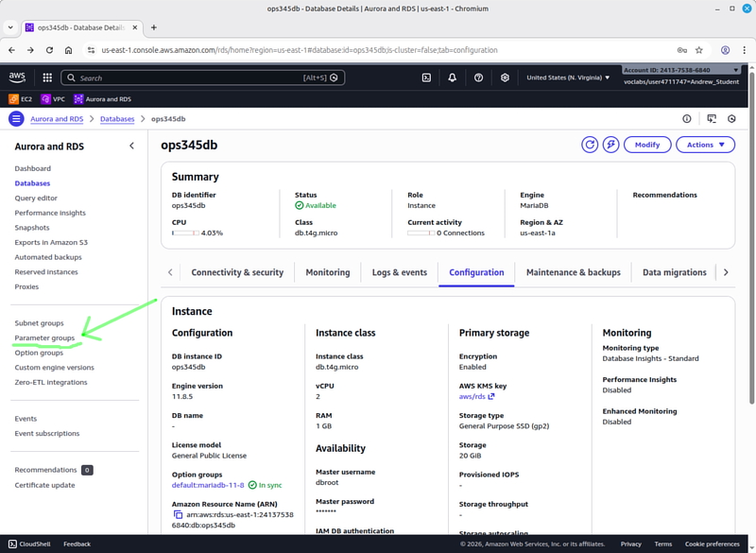Viewport: 756px width, 553px height.
Task: Open the settings gear in top bar
Action: point(506,78)
